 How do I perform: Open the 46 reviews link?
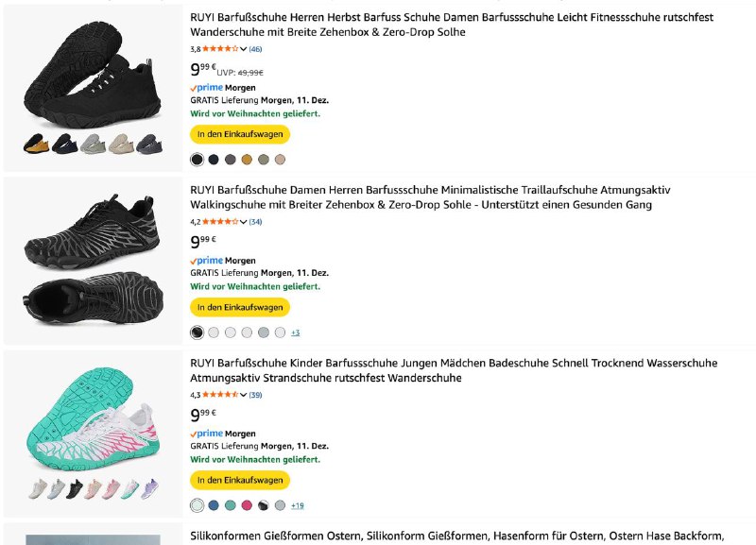[x=256, y=49]
